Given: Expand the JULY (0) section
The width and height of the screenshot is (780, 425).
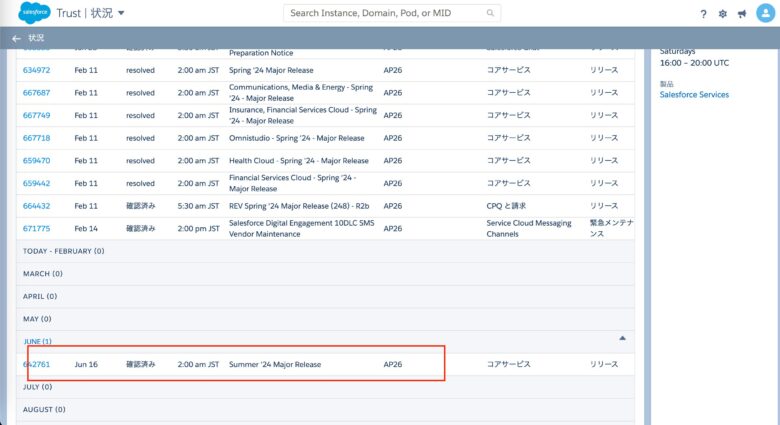Looking at the screenshot, I should [x=325, y=387].
